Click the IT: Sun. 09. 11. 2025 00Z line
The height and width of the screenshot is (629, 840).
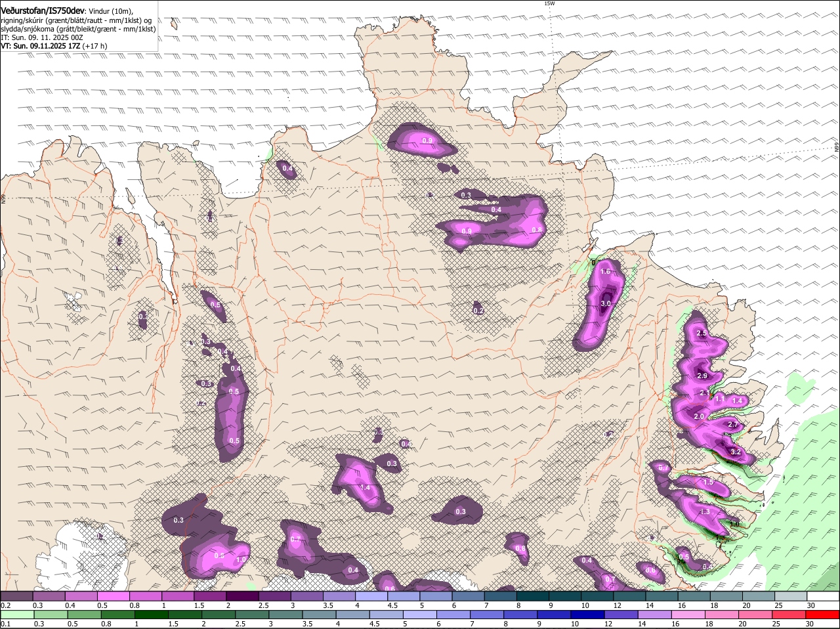point(41,37)
